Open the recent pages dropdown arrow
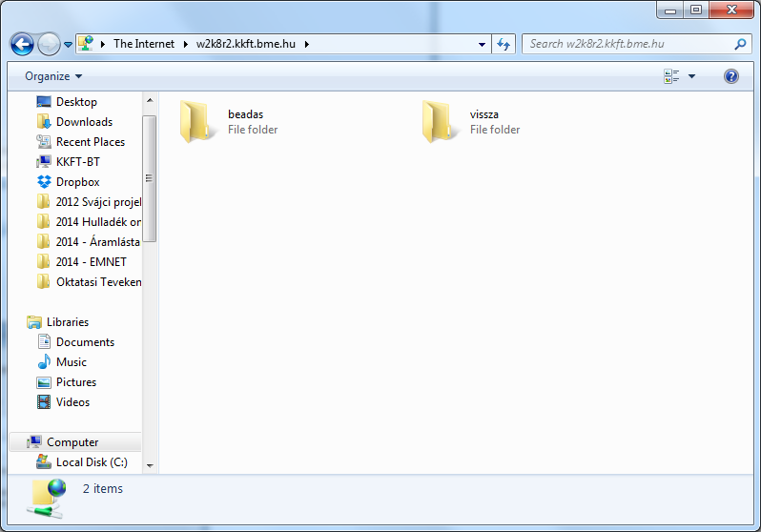Screen dimensions: 761x532 [68, 45]
